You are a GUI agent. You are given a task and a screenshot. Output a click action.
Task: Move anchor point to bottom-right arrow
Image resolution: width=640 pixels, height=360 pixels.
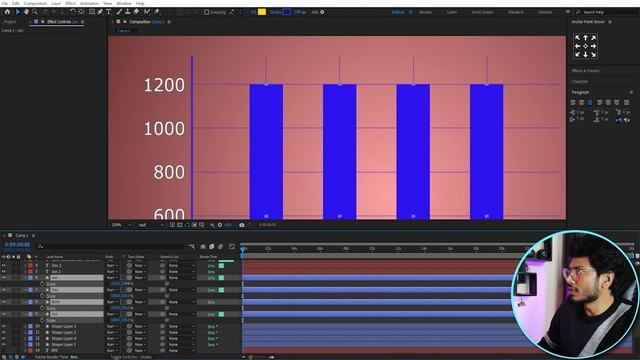pyautogui.click(x=593, y=54)
